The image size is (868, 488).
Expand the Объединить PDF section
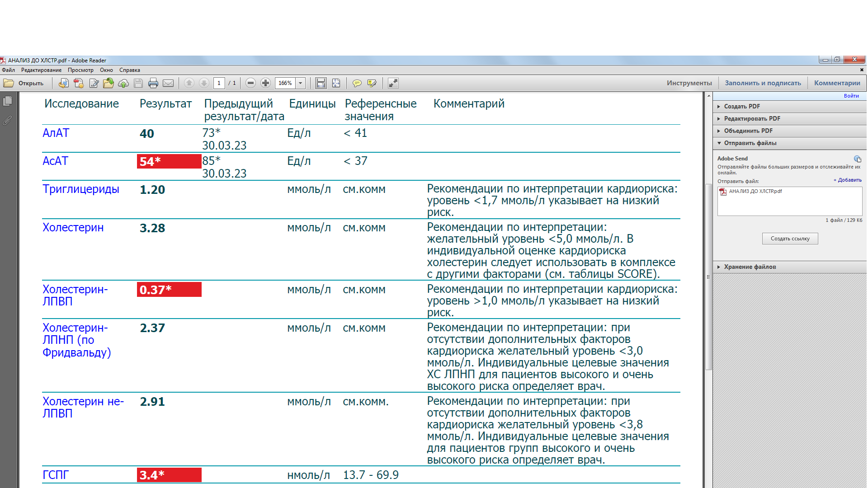748,131
